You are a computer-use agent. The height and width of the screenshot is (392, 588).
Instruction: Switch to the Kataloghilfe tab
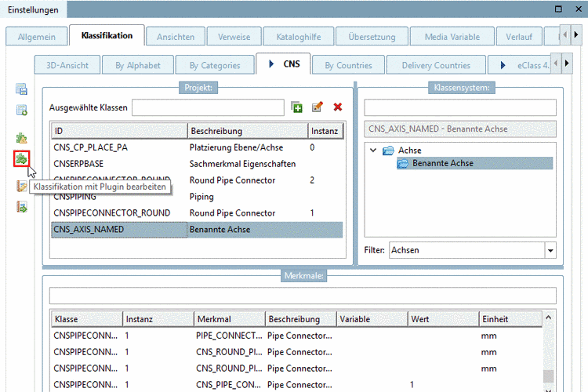299,37
